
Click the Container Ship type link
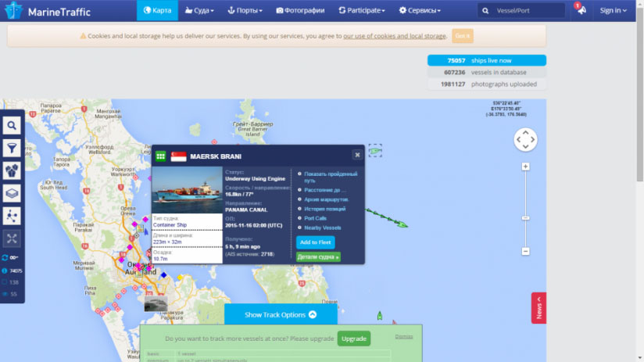[170, 224]
